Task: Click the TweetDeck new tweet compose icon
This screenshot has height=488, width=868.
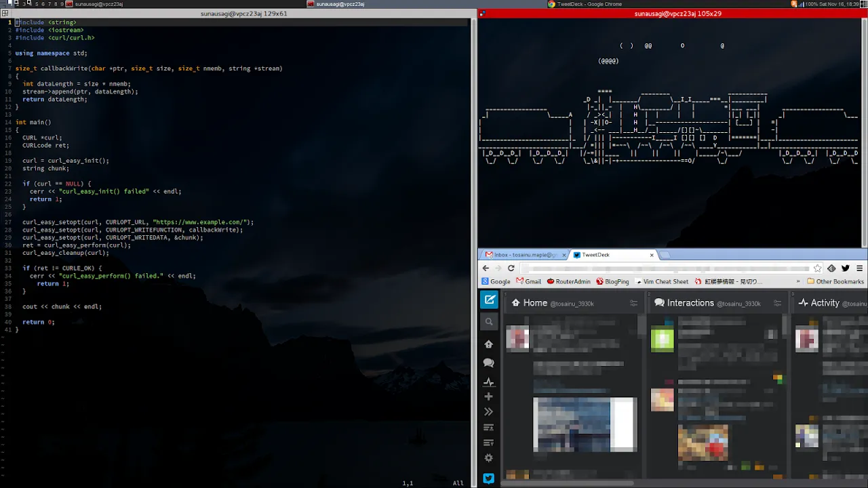Action: (x=489, y=300)
